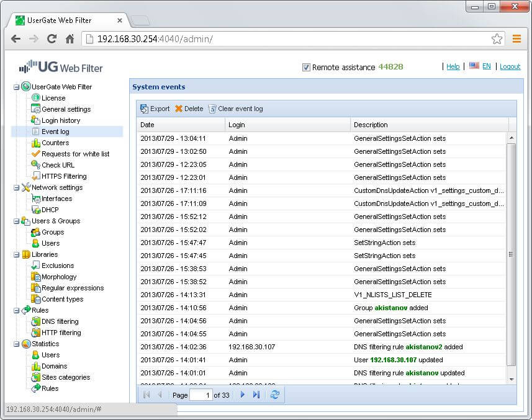Collapse the Libraries tree node
Screen dimensions: 532x420
pyautogui.click(x=17, y=254)
